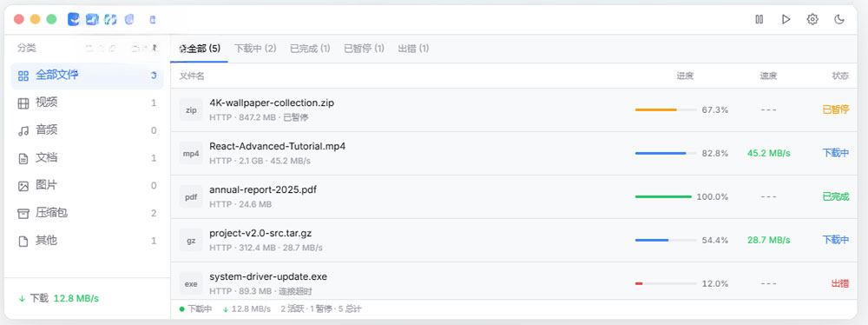Click the gz file type badge
This screenshot has width=868, height=325.
coord(191,240)
